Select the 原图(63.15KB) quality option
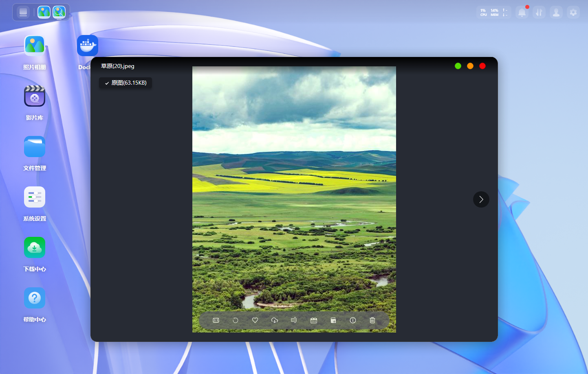The width and height of the screenshot is (588, 374). pos(126,83)
